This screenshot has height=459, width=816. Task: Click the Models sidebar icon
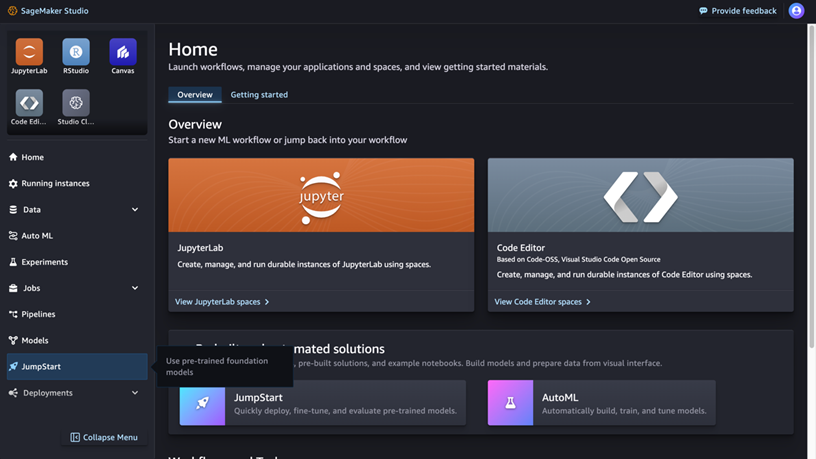13,340
